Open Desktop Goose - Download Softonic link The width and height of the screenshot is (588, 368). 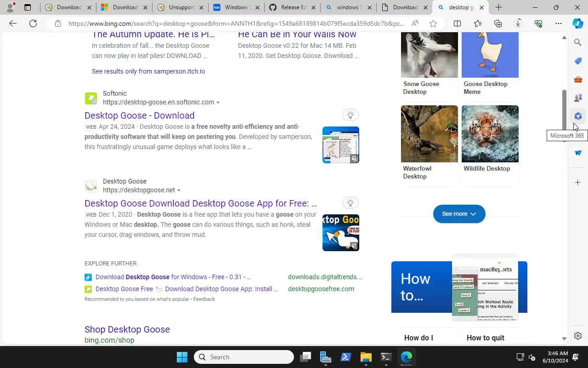coord(139,115)
